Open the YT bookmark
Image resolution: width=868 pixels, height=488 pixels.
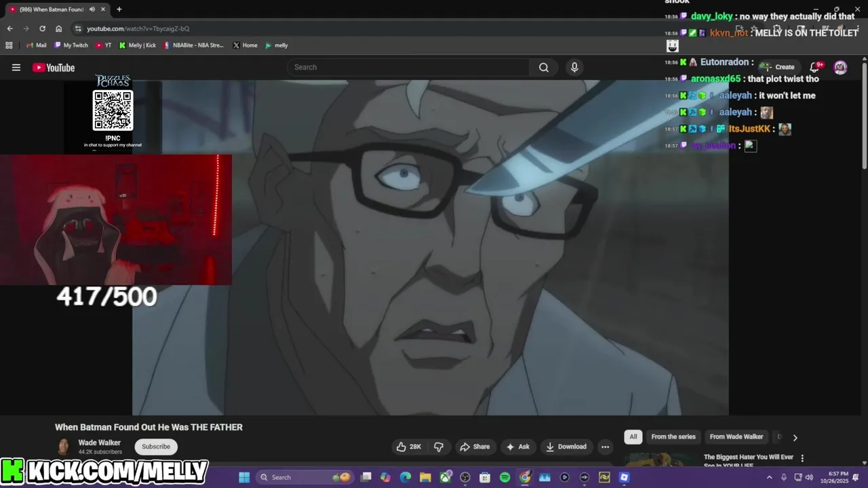pos(104,45)
